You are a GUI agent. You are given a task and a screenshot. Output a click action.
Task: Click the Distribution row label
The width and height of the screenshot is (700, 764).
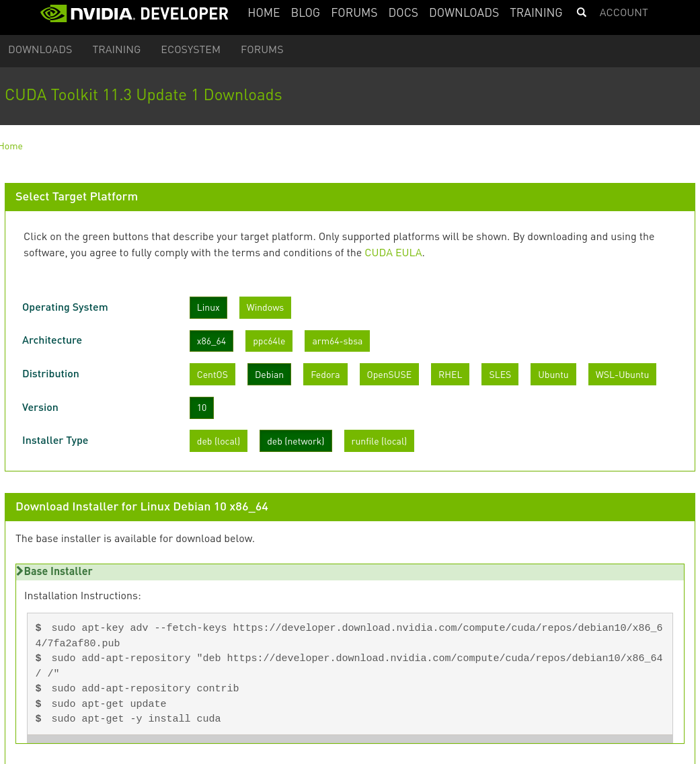[x=50, y=374]
